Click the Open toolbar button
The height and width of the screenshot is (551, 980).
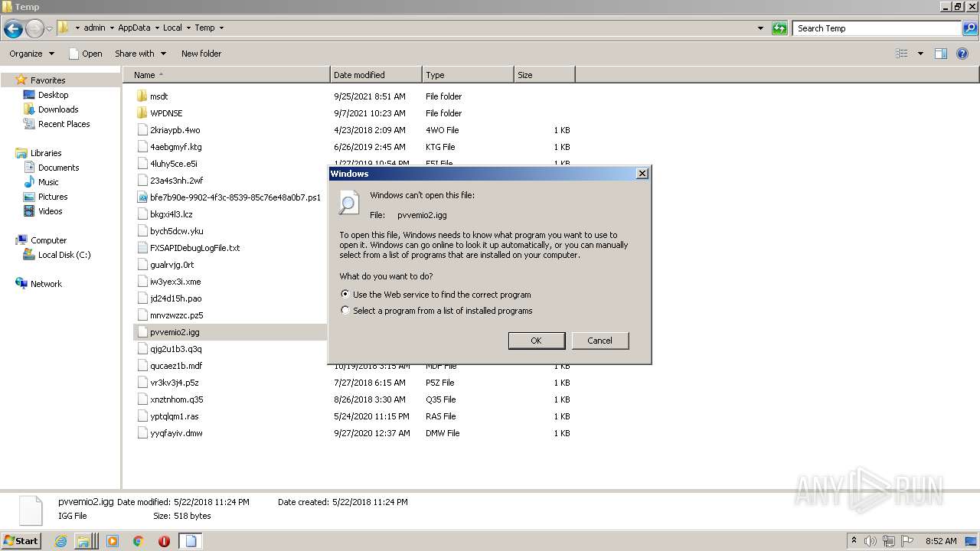pos(85,54)
